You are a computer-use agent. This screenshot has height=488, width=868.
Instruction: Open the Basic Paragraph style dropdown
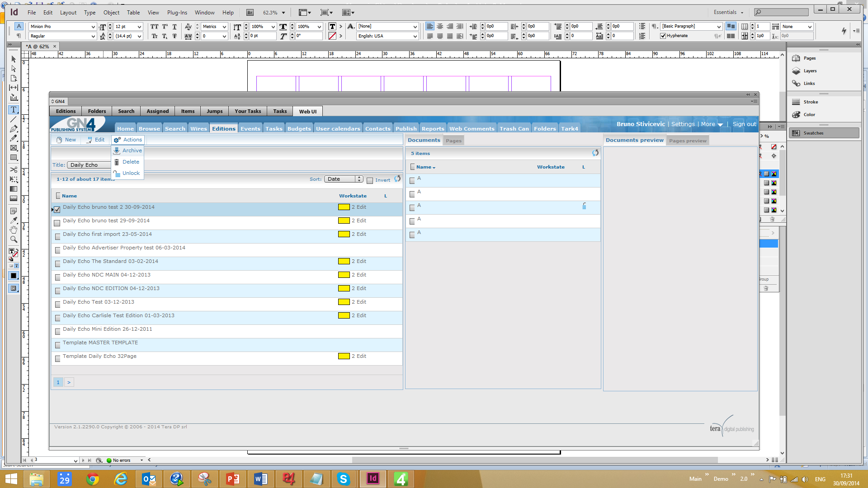click(x=718, y=27)
